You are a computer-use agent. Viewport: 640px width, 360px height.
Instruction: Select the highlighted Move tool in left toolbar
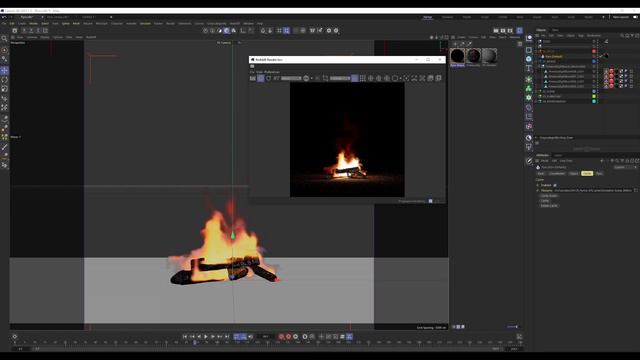(x=4, y=70)
